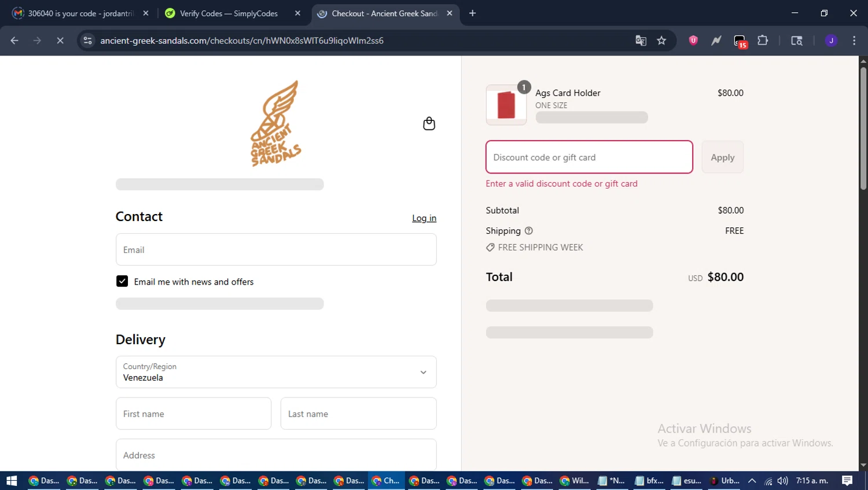Switch to the Gmail 306040 code tab
868x490 pixels.
[80, 13]
